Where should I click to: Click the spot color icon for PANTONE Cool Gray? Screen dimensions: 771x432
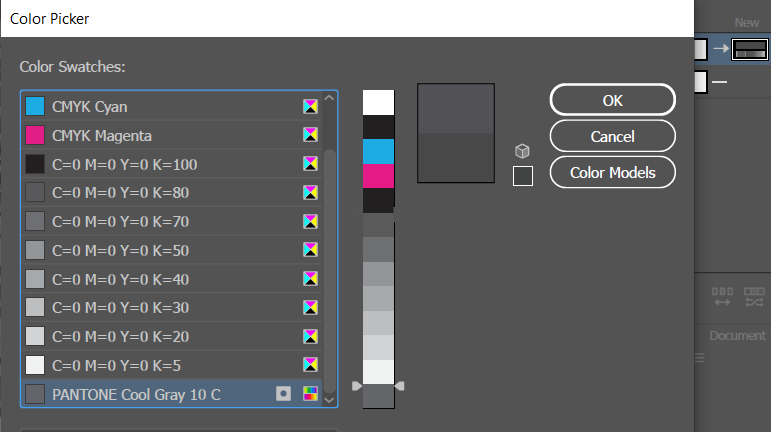[283, 394]
